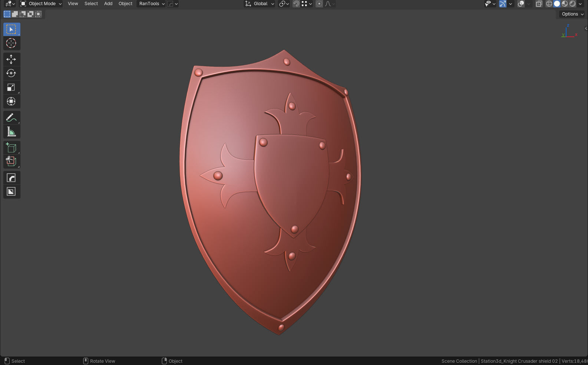Select the Add Cube tool
The width and height of the screenshot is (588, 365).
(x=11, y=148)
